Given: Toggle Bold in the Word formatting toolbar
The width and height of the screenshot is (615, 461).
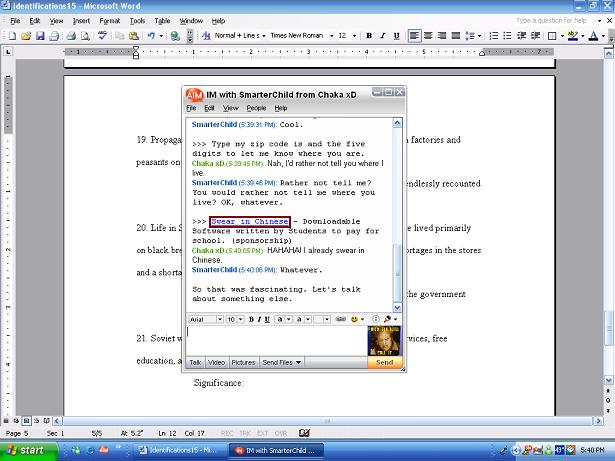Looking at the screenshot, I should (x=369, y=36).
